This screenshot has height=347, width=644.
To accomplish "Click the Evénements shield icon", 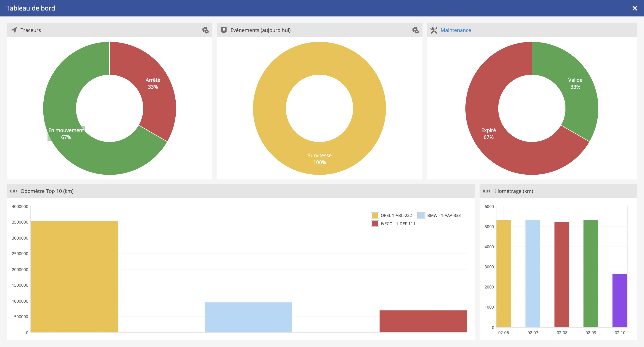I will coord(224,30).
